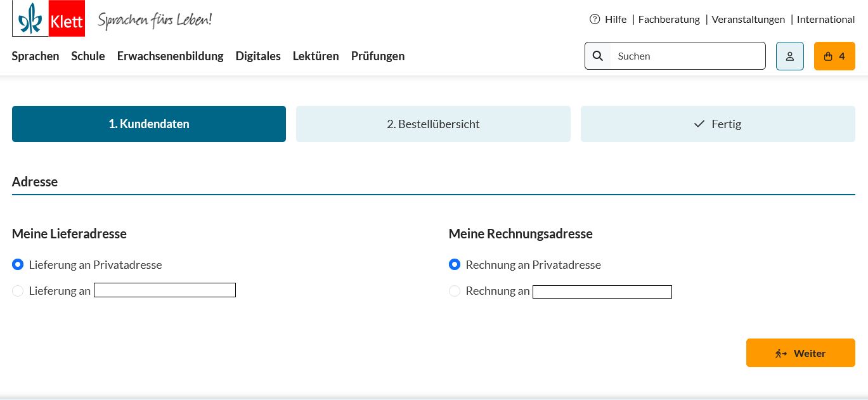Select 'Lieferung an Privatadresse' radio button
Image resolution: width=868 pixels, height=400 pixels.
[x=18, y=264]
